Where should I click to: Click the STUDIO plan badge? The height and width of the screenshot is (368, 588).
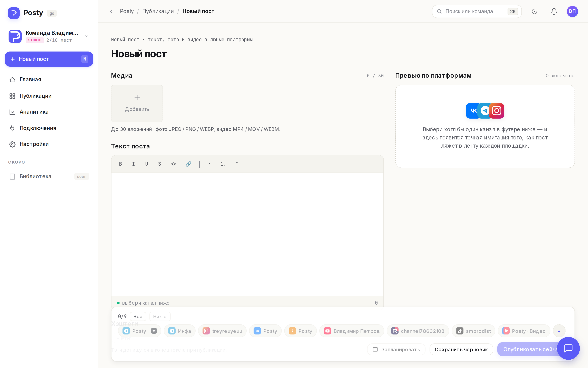[x=35, y=40]
